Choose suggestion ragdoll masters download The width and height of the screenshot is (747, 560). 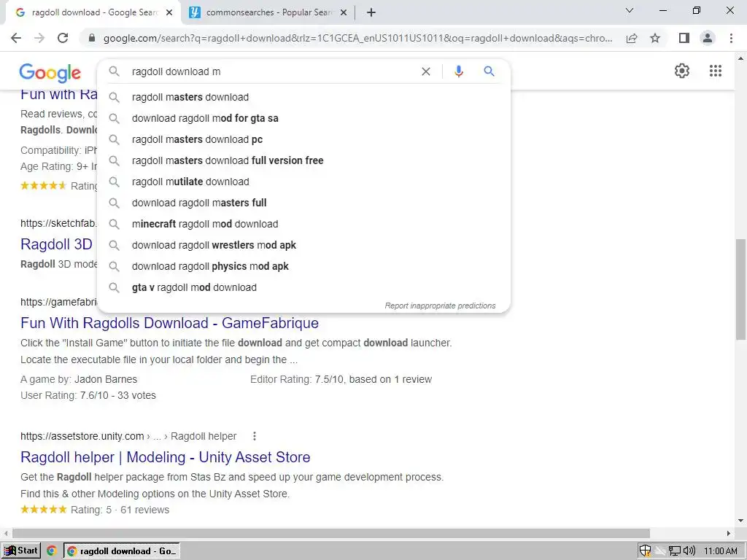303,97
